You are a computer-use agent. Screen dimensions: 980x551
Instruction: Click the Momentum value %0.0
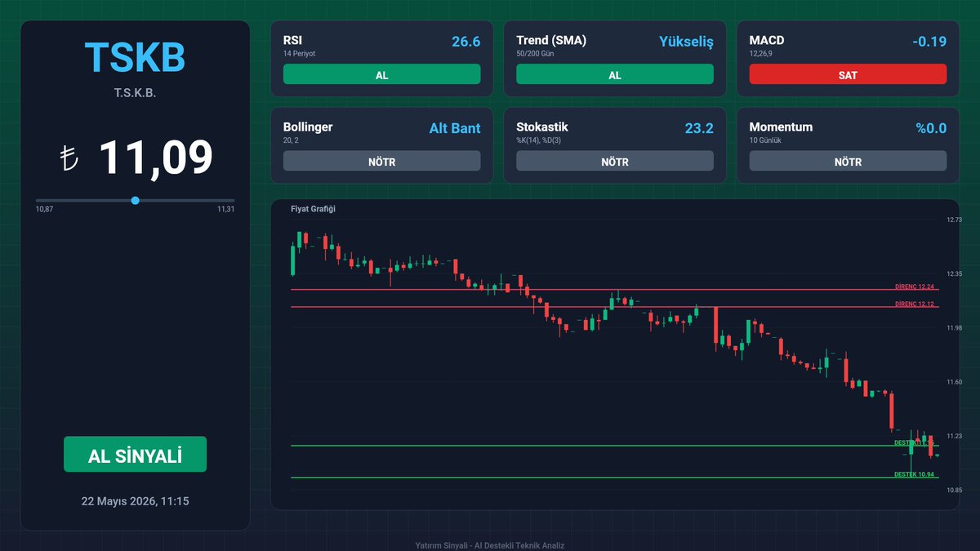click(x=931, y=128)
